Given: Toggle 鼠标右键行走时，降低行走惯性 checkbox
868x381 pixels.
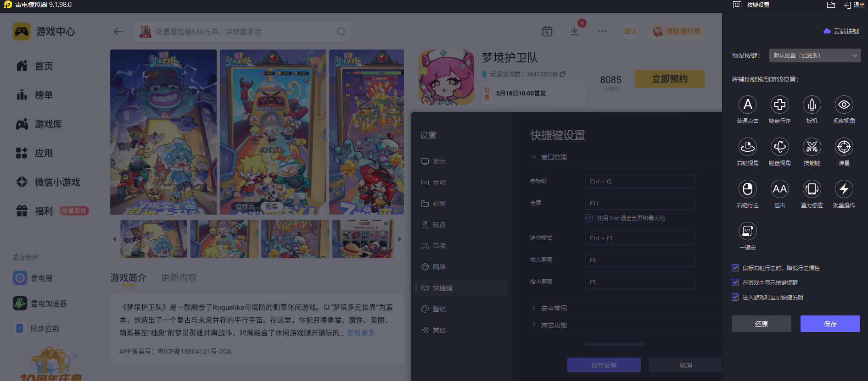Looking at the screenshot, I should click(735, 268).
